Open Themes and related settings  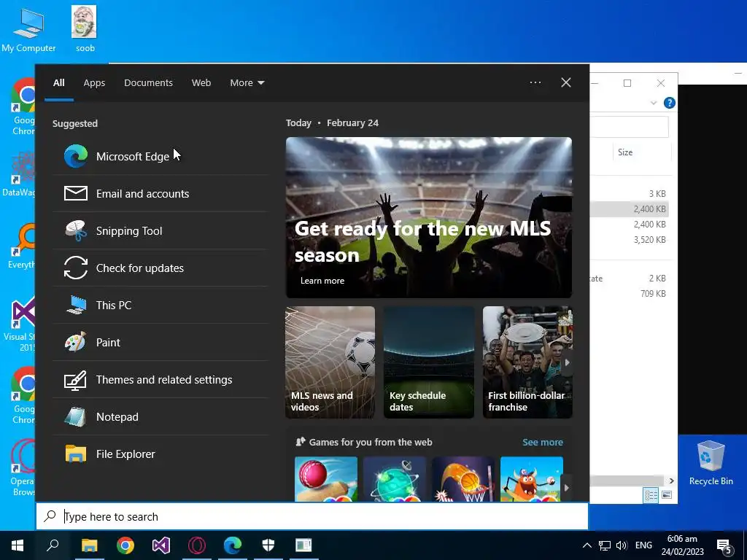click(x=160, y=379)
